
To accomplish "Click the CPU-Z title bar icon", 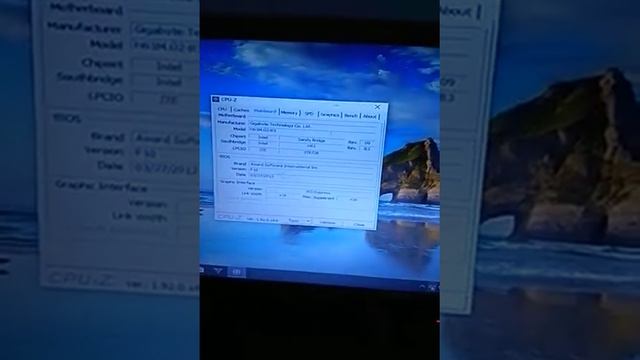I will (216, 99).
